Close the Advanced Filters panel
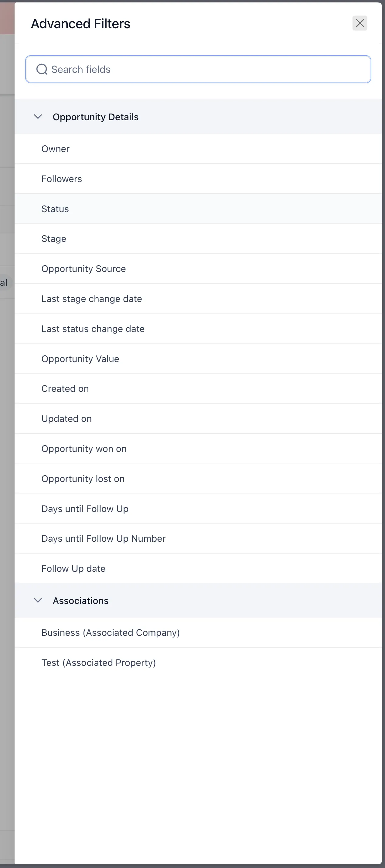The height and width of the screenshot is (868, 385). point(360,23)
